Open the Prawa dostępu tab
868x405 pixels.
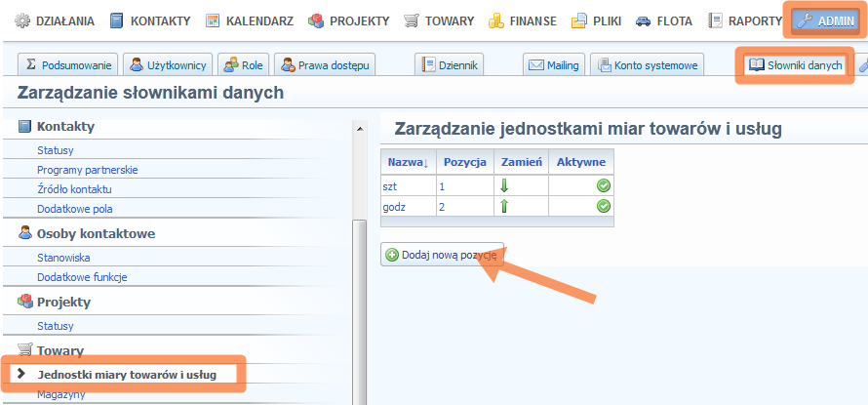point(325,65)
